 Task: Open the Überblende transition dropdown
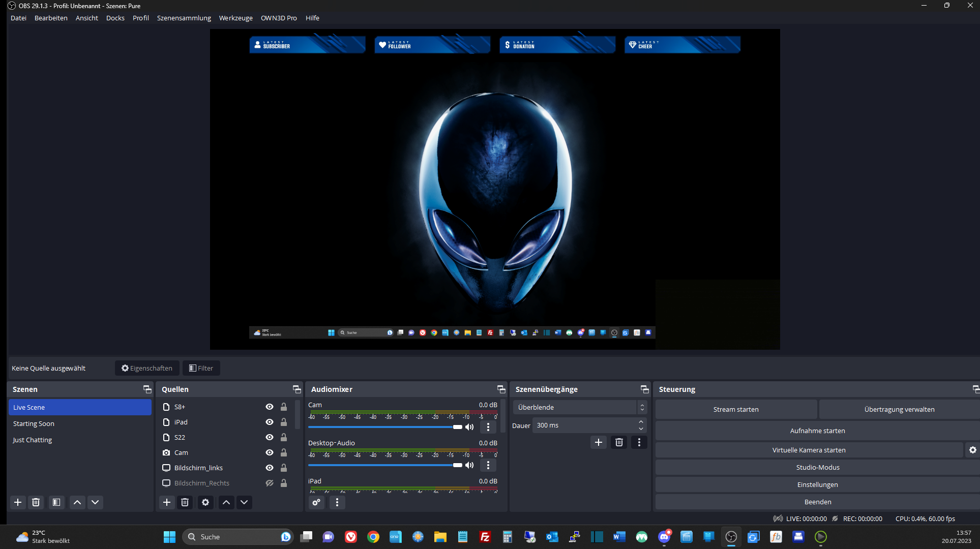click(x=580, y=407)
